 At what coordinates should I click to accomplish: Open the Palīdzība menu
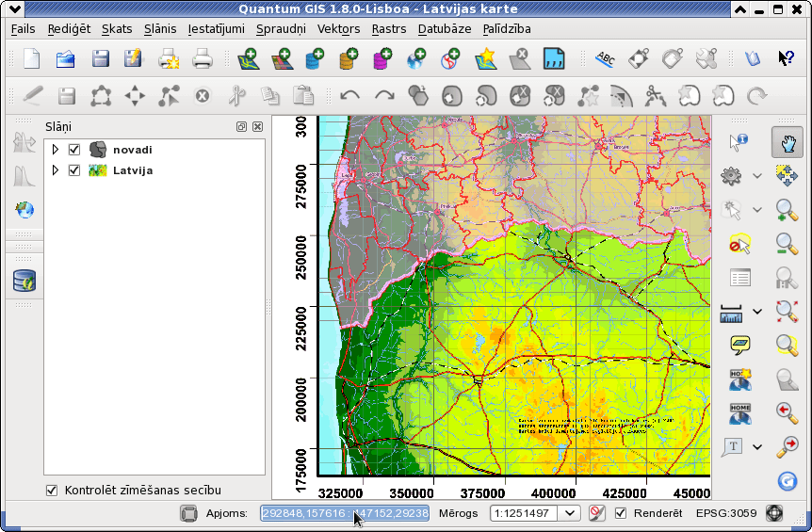click(507, 29)
